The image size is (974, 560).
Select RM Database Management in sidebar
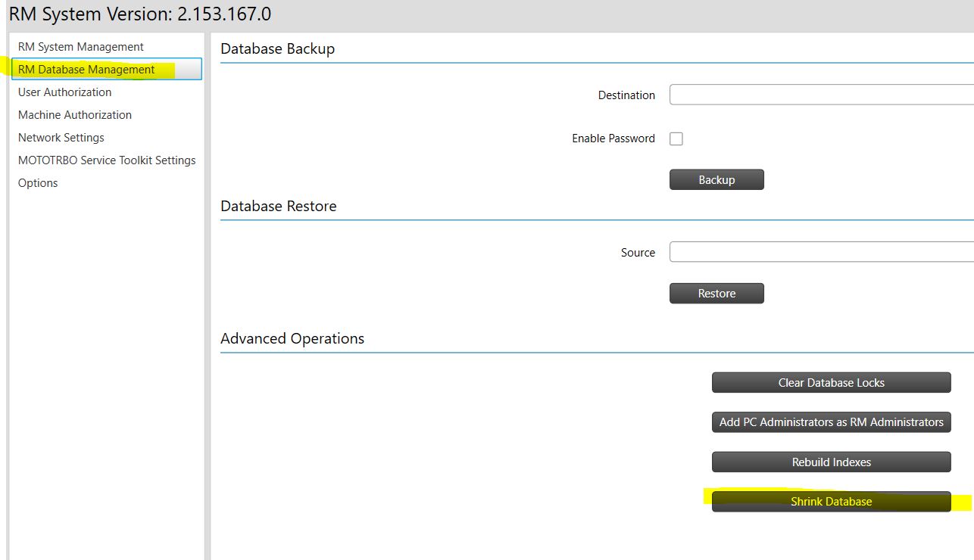pyautogui.click(x=107, y=70)
